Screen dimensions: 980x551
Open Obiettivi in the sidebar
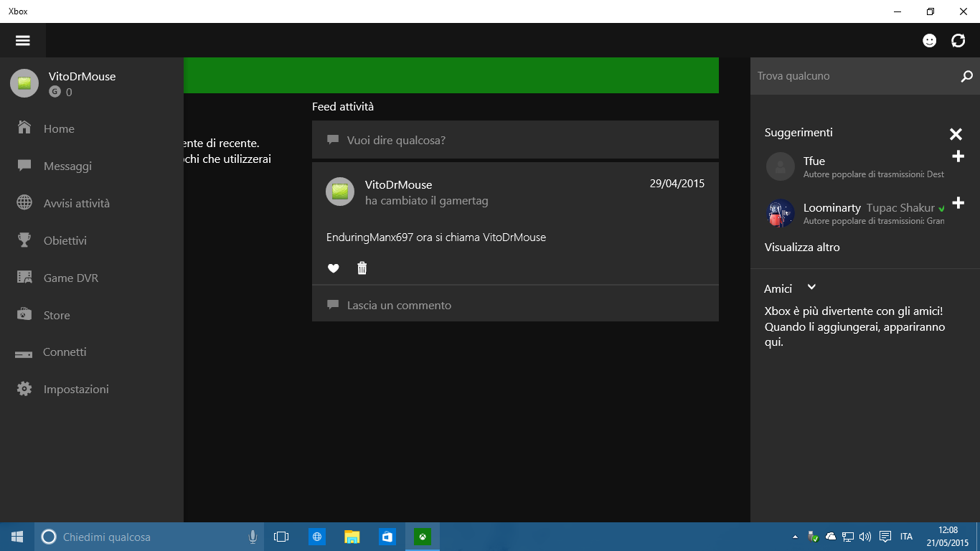point(92,240)
